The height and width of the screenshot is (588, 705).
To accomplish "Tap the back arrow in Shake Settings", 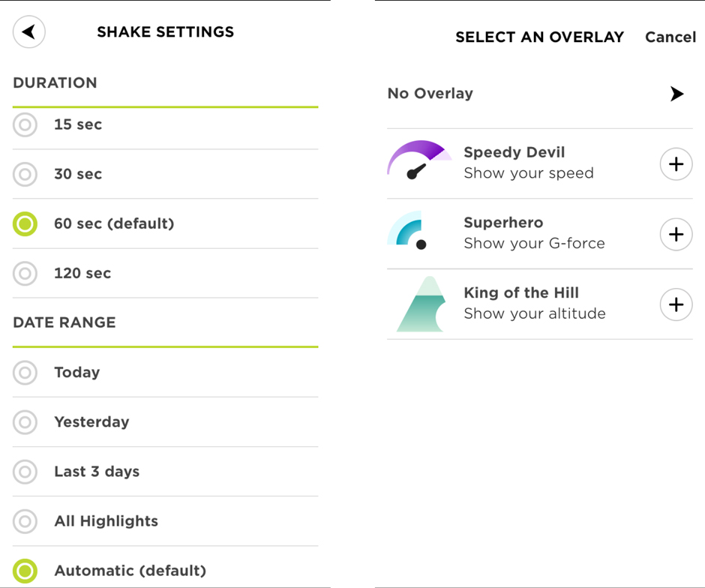I will click(x=29, y=32).
